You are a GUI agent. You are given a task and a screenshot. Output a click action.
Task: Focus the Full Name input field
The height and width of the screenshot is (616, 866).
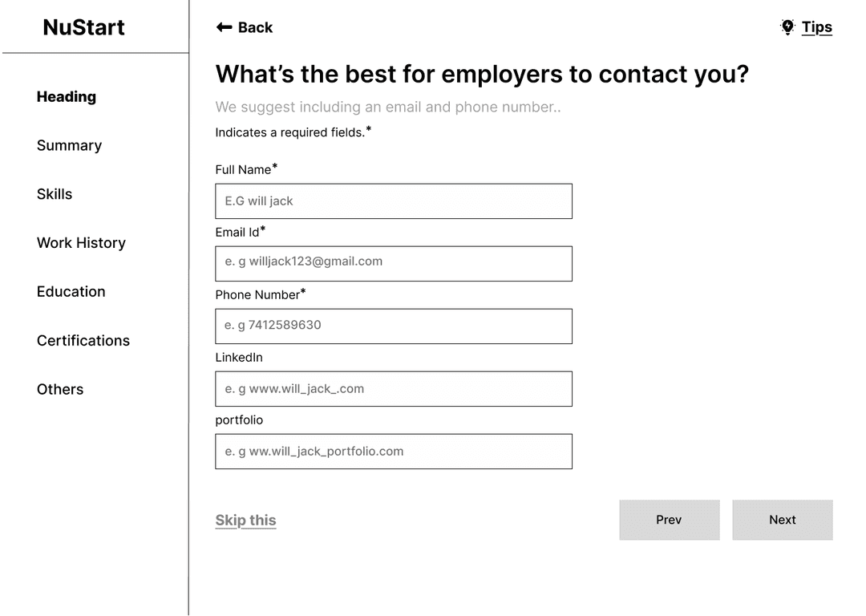pyautogui.click(x=394, y=201)
